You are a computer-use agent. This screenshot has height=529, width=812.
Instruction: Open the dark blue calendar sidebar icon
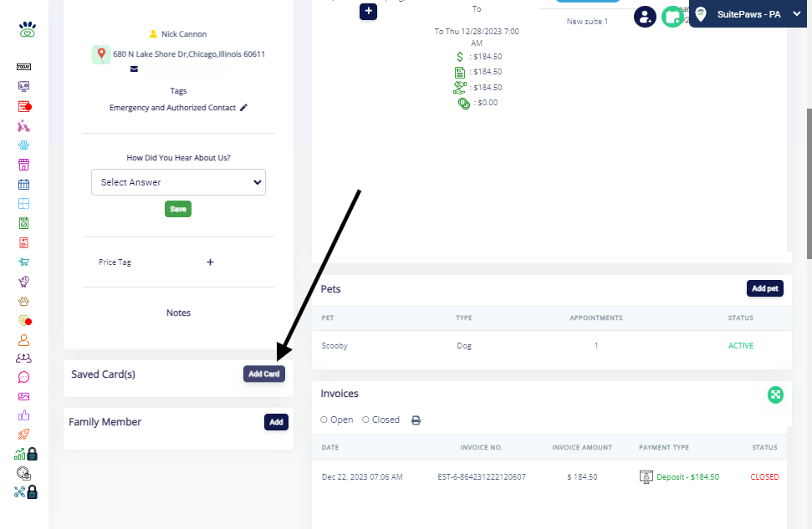tap(23, 184)
